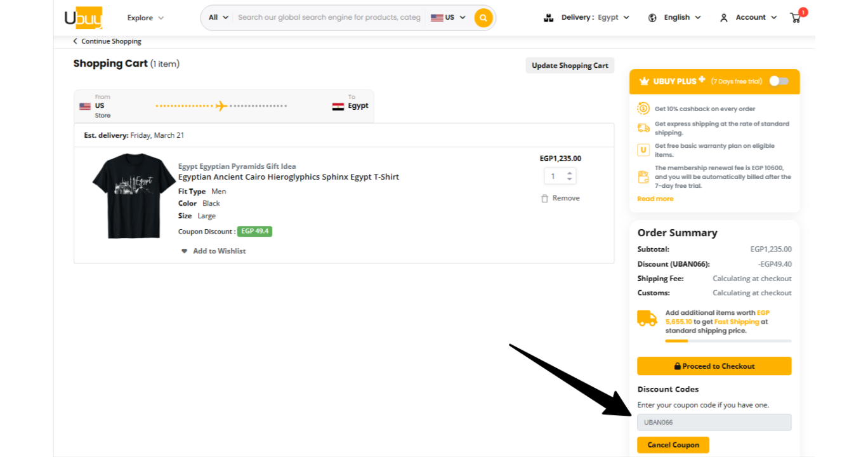Click the Ubuy Plus crown icon
868x457 pixels.
point(644,81)
